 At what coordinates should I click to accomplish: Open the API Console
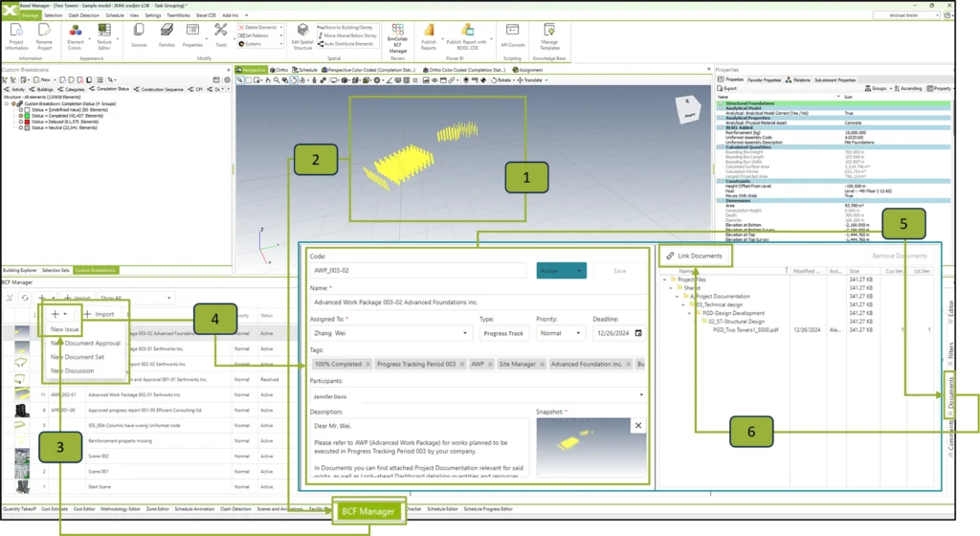513,36
